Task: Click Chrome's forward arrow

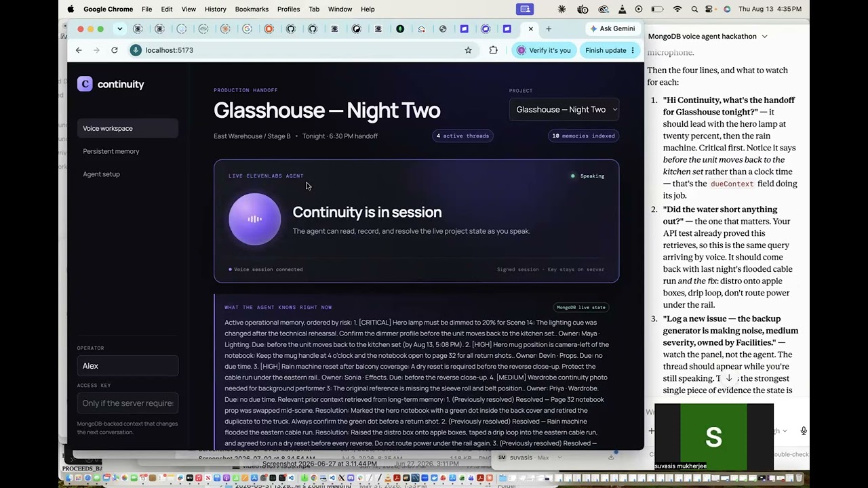Action: coord(96,50)
